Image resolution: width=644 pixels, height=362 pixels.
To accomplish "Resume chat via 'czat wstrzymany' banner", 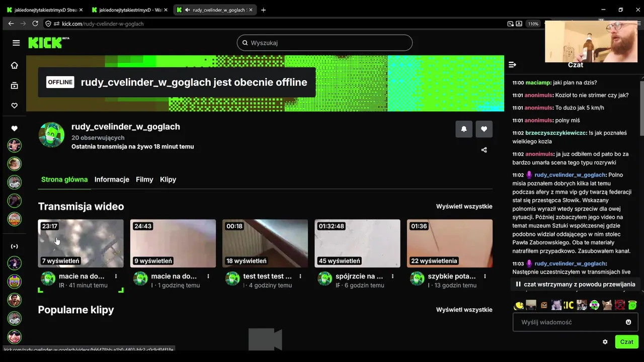I will click(575, 284).
